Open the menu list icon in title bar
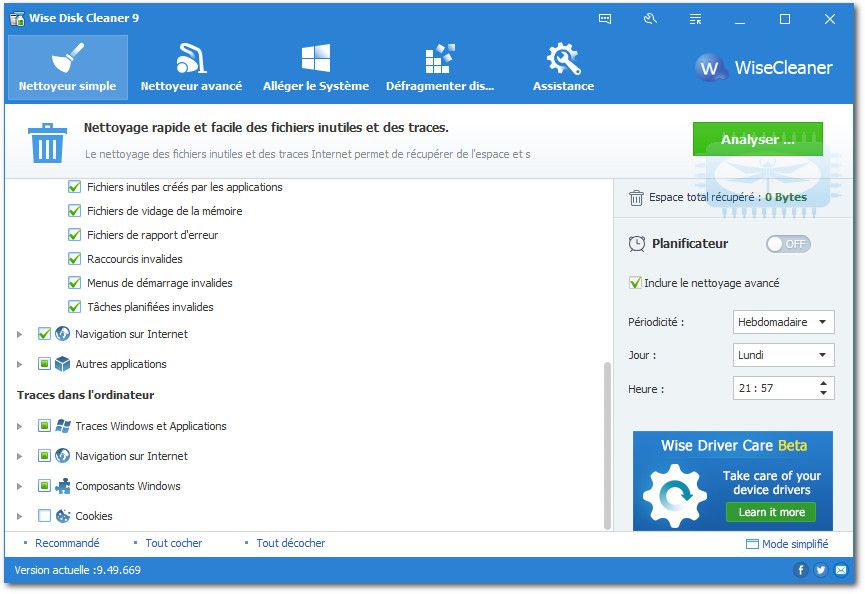Screen dimensions: 865x594 pyautogui.click(x=696, y=19)
